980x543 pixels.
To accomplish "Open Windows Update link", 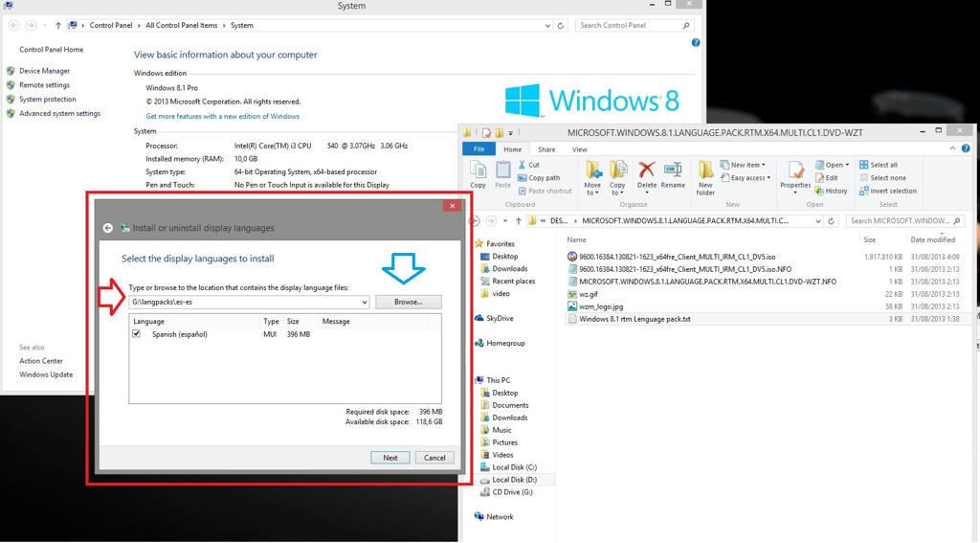I will coord(46,374).
